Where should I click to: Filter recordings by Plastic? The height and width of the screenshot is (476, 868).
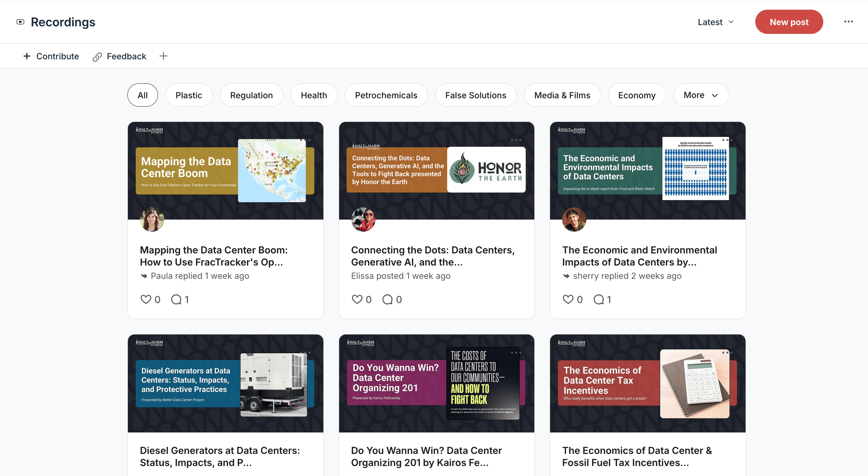click(189, 95)
